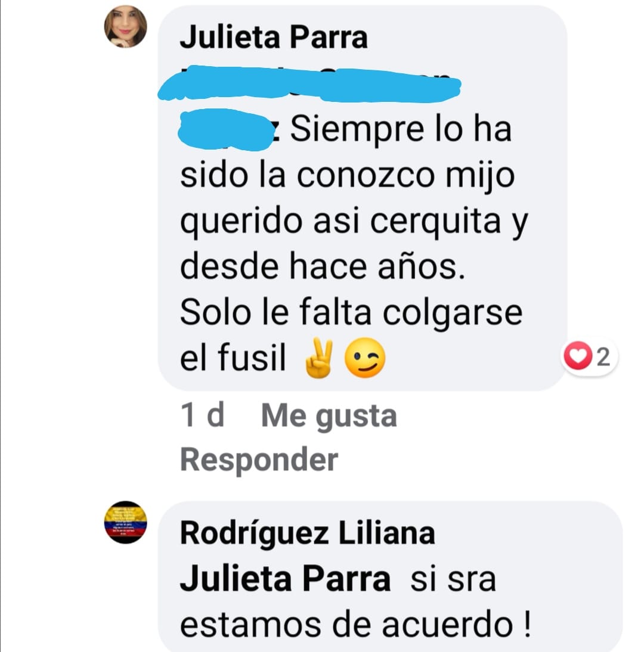Visit the Julieta Parra comment author name
The width and height of the screenshot is (644, 652).
274,37
